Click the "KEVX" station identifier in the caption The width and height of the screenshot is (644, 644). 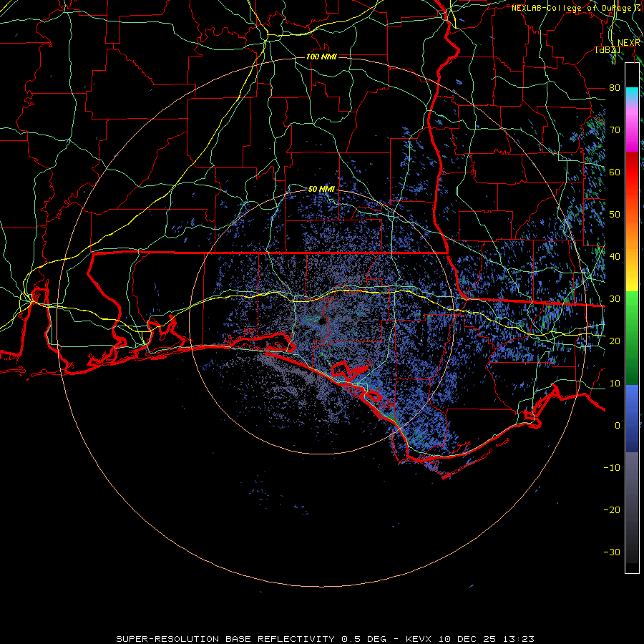pyautogui.click(x=420, y=639)
